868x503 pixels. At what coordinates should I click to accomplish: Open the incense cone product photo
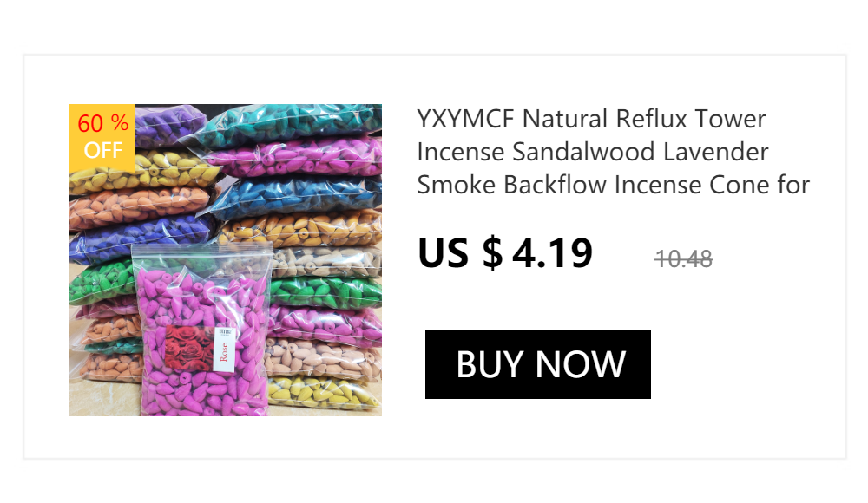226,260
